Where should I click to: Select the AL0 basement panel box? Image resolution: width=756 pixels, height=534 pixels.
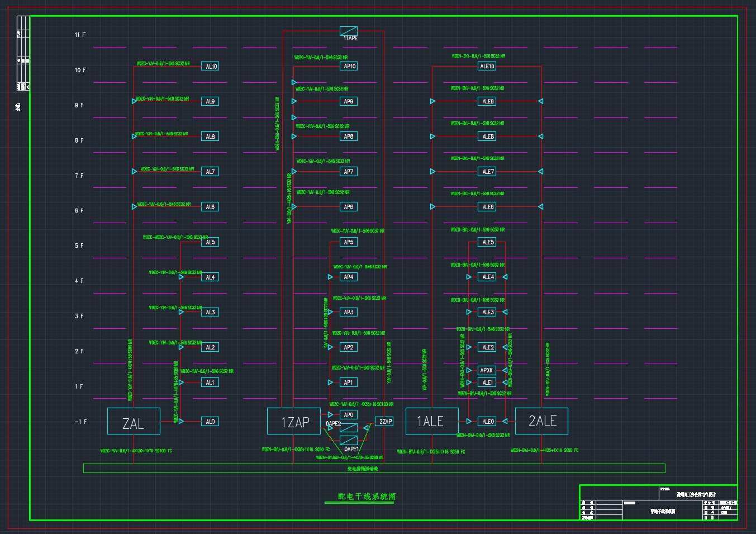210,422
